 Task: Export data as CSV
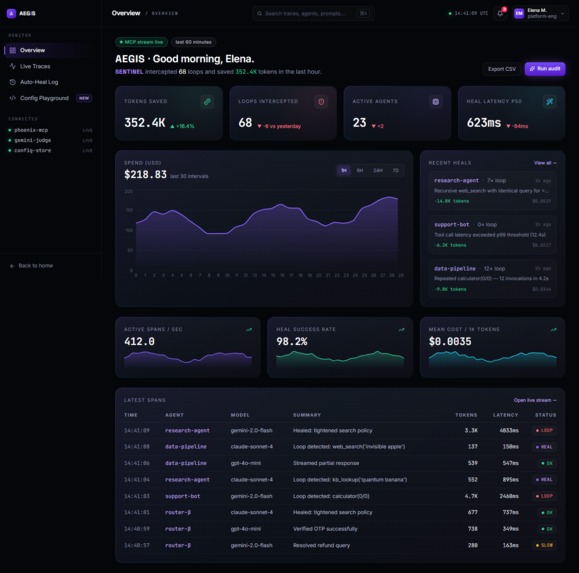click(x=502, y=69)
